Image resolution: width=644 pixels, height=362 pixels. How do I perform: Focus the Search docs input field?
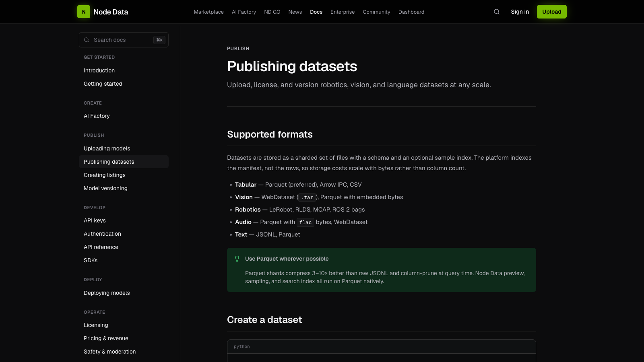pyautogui.click(x=124, y=40)
